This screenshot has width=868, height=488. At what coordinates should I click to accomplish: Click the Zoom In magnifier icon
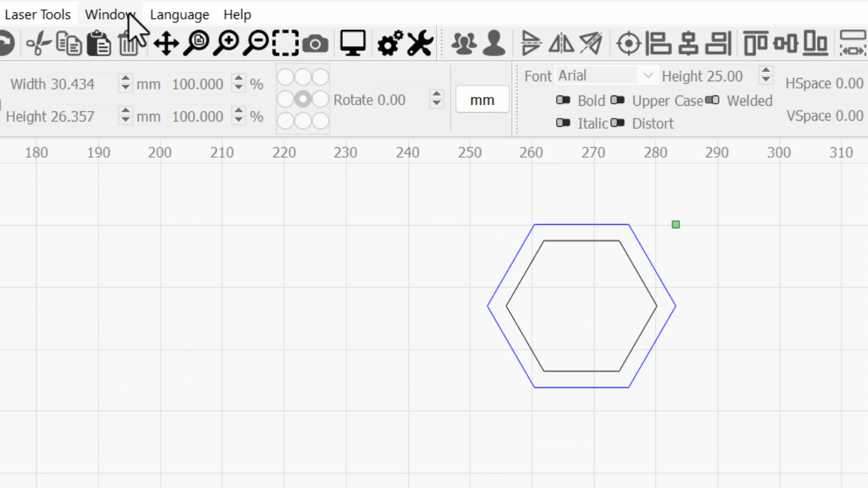coord(226,44)
